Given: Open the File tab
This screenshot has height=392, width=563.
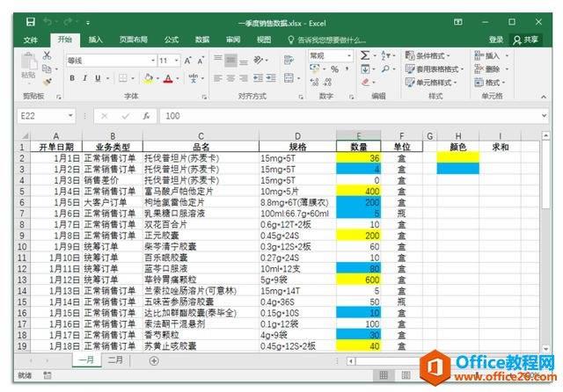Looking at the screenshot, I should 31,40.
